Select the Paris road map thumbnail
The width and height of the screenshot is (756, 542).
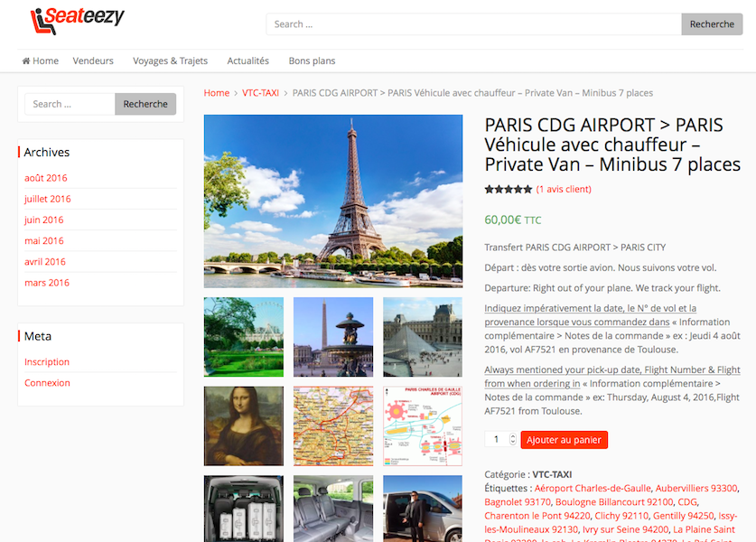[333, 426]
